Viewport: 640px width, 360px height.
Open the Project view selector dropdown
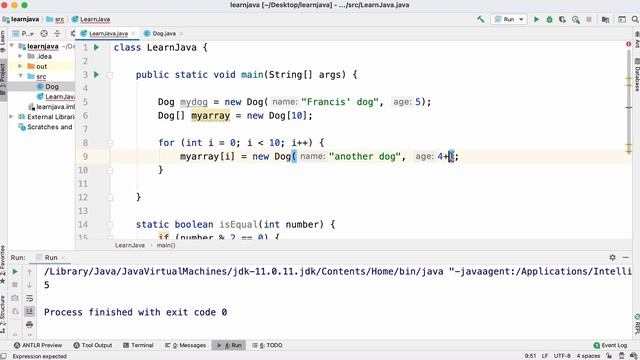point(24,33)
